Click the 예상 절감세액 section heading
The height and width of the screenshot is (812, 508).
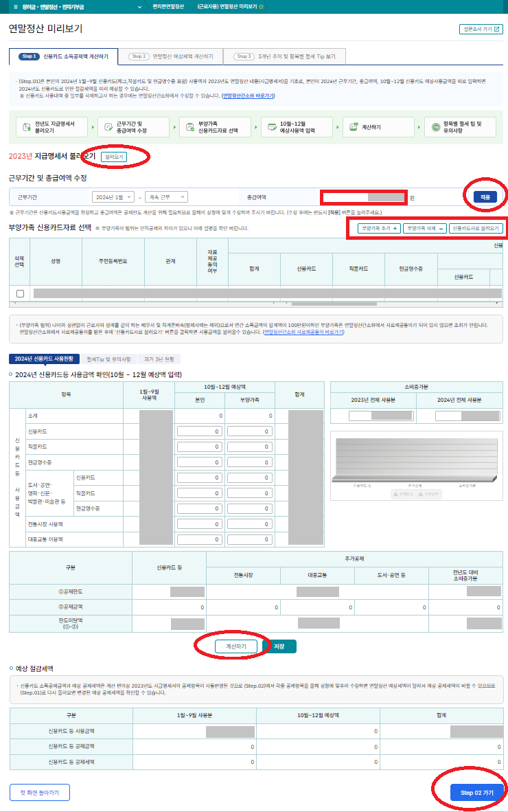tap(34, 668)
